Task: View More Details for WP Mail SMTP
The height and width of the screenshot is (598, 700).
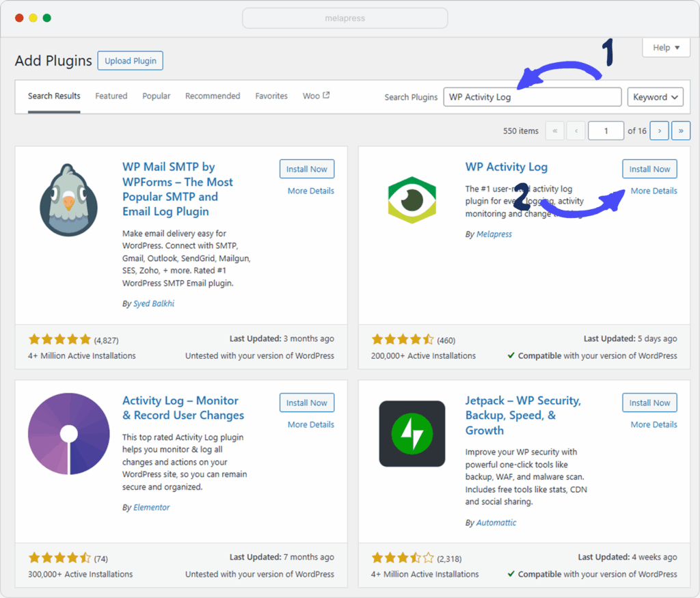Action: pos(311,191)
